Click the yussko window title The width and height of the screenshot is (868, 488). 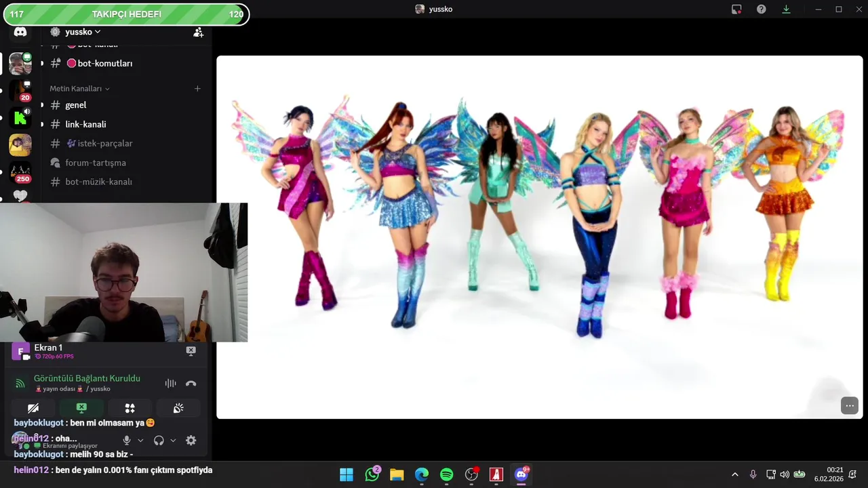441,9
